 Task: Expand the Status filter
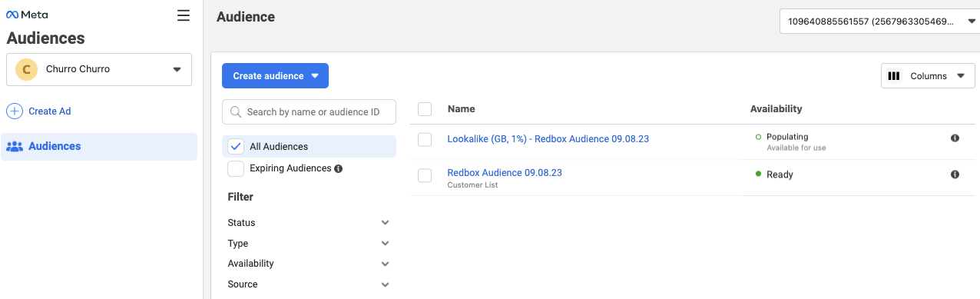309,223
